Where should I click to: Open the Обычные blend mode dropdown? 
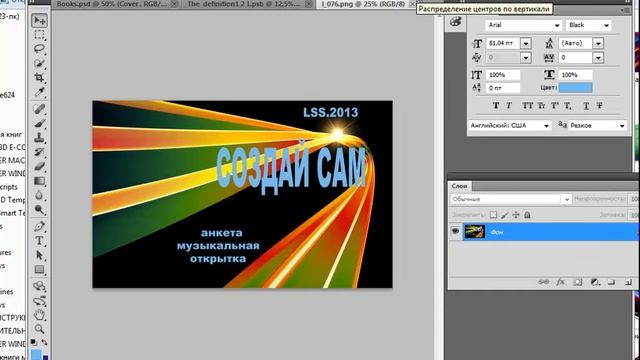click(x=510, y=199)
